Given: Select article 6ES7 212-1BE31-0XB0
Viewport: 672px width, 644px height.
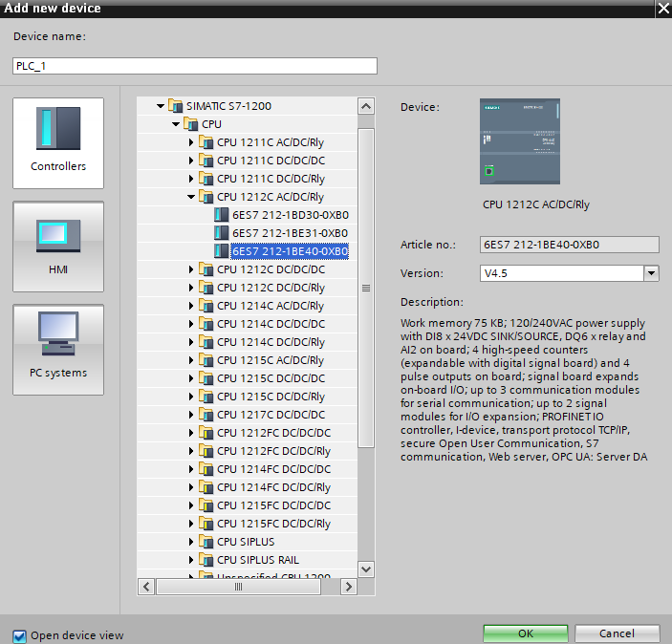Looking at the screenshot, I should click(290, 233).
